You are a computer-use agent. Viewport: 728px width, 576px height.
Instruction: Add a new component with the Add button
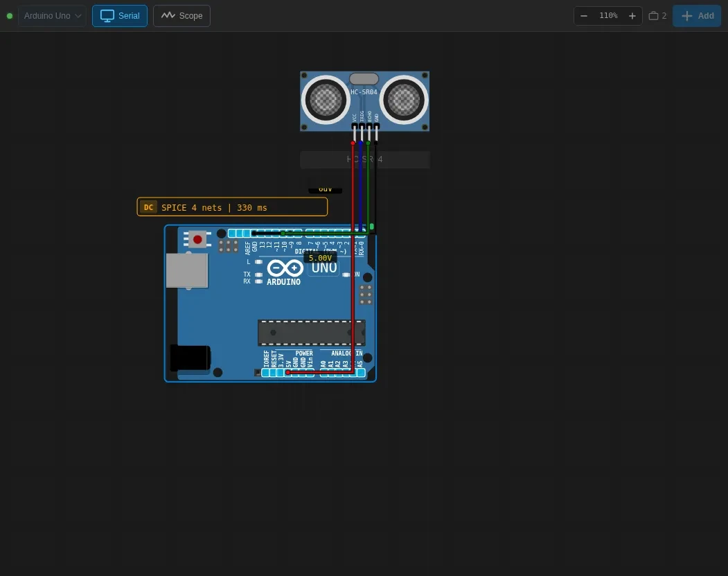[x=697, y=16]
